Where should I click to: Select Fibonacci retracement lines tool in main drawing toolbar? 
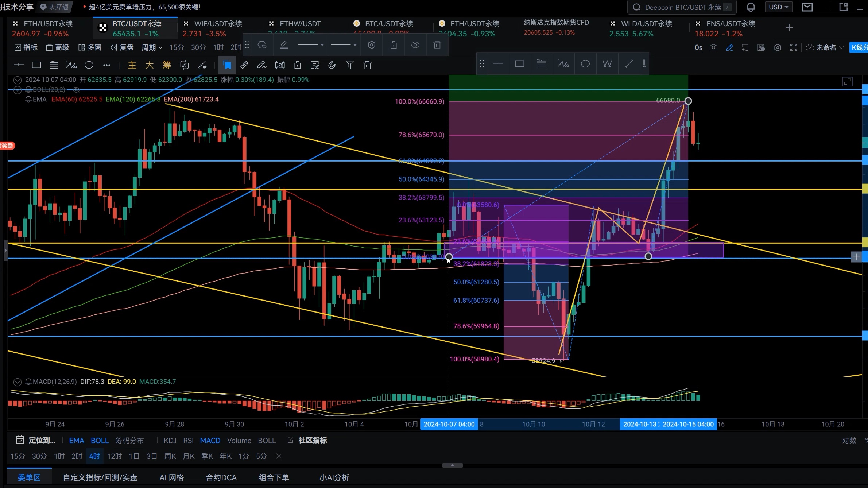point(54,65)
